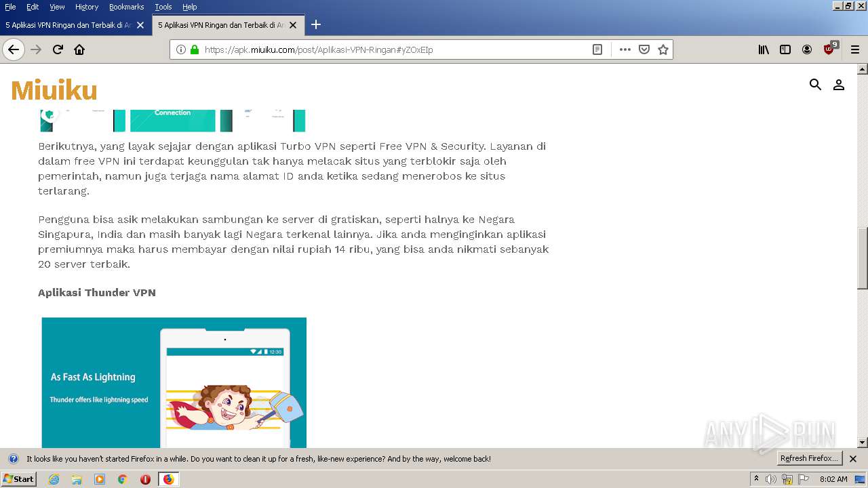Select the second Aplikasi VPN Ringan tab
868x488 pixels.
(x=221, y=25)
